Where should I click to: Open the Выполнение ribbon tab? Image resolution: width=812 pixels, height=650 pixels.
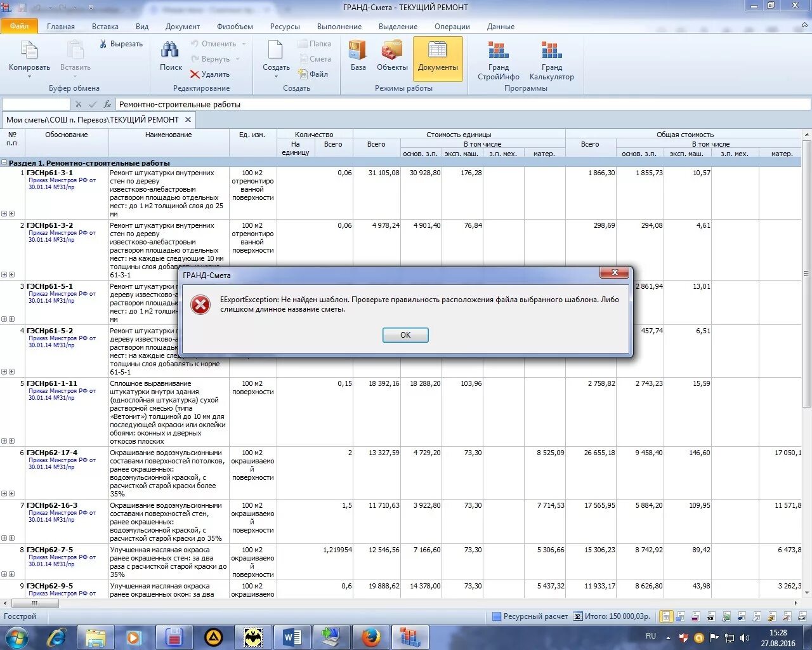(339, 27)
